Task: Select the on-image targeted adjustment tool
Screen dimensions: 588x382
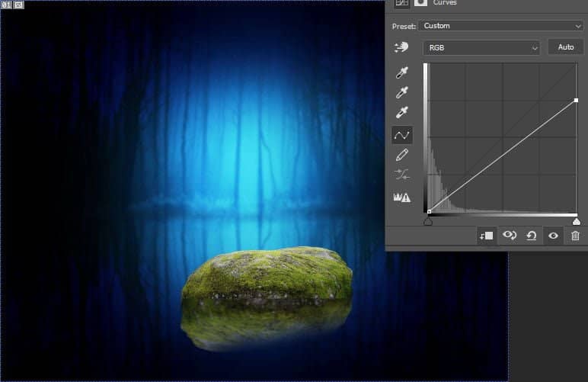Action: 402,47
